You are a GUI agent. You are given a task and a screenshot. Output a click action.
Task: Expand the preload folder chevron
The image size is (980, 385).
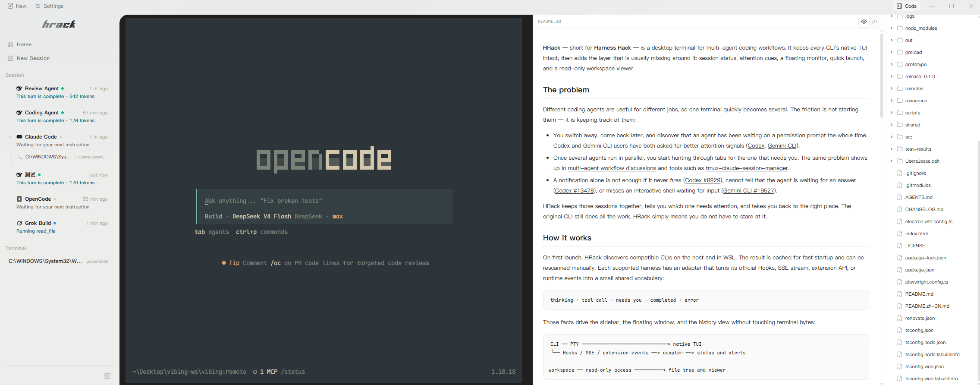coord(892,52)
